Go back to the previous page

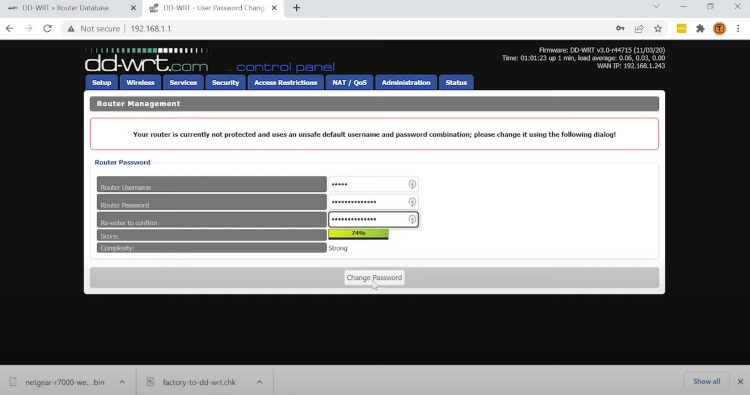click(x=10, y=29)
